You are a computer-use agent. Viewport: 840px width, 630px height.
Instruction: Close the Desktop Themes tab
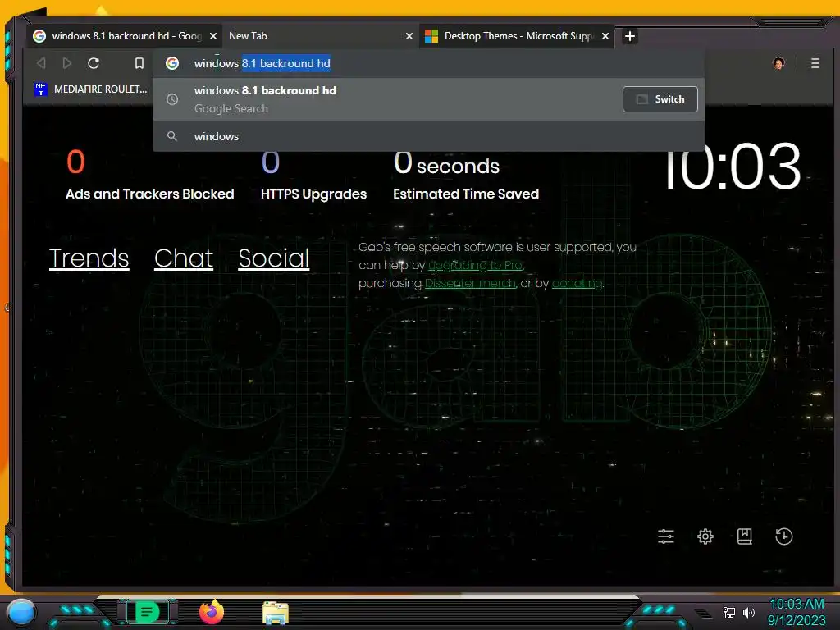click(x=605, y=36)
